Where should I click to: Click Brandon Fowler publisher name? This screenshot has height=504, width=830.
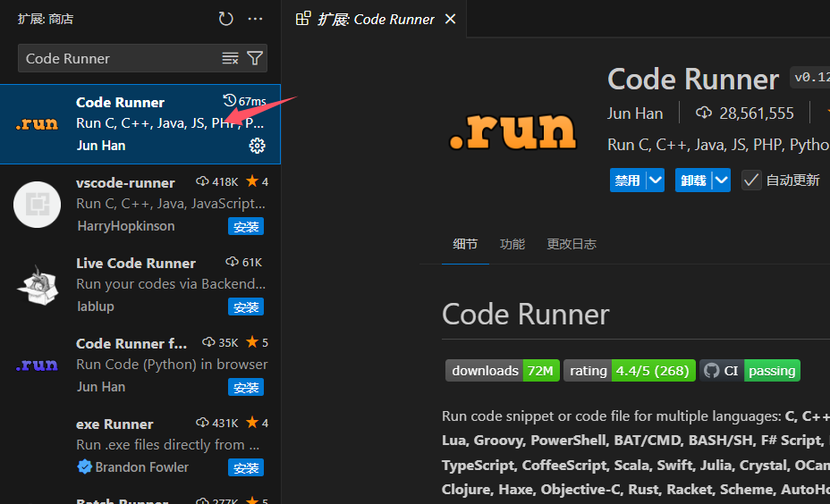142,467
